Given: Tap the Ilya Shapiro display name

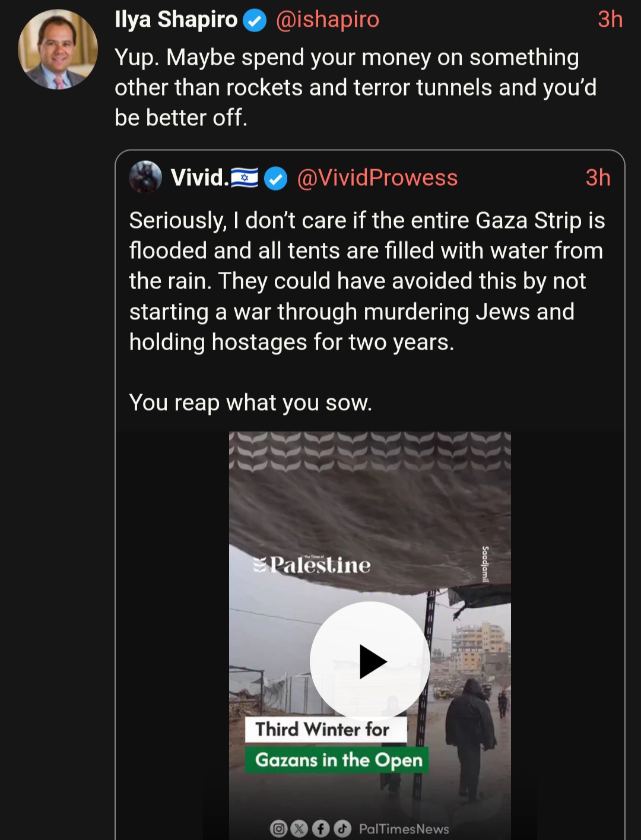Looking at the screenshot, I should coord(176,20).
